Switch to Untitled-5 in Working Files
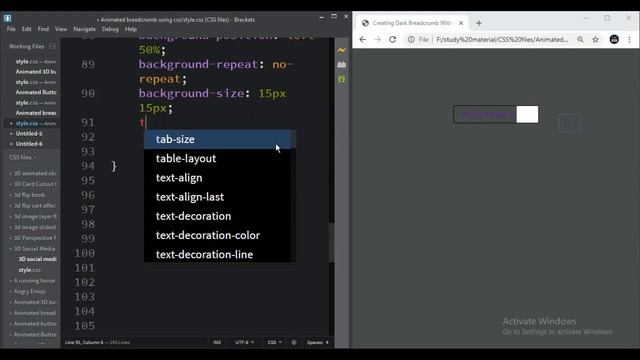This screenshot has width=640, height=360. 29,133
